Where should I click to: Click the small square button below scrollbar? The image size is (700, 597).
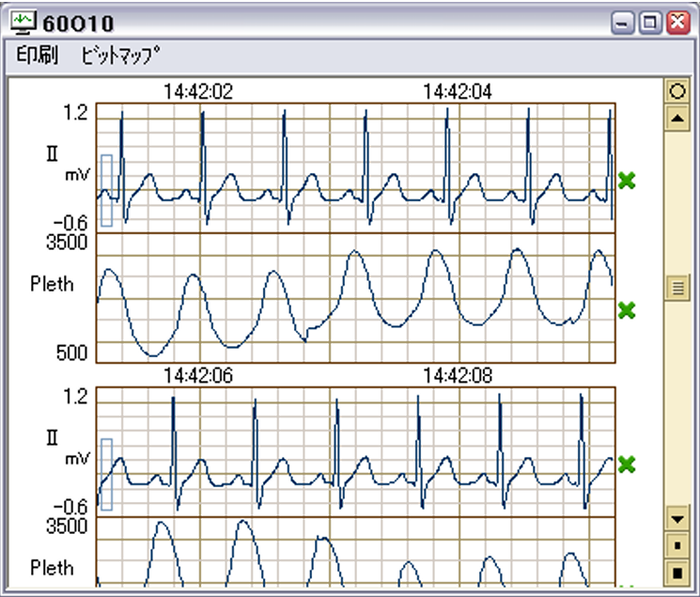[676, 544]
